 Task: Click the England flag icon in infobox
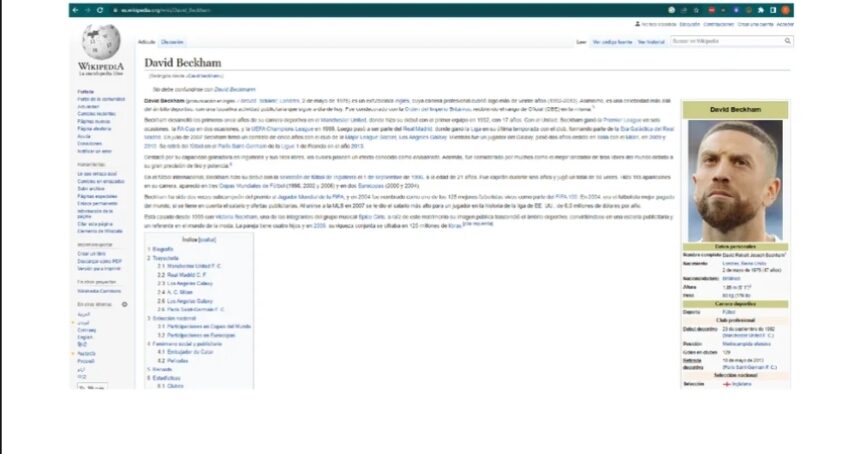click(x=727, y=384)
